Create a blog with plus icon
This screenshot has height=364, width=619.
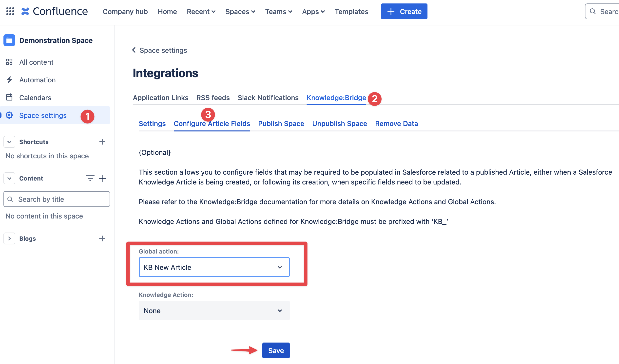pyautogui.click(x=102, y=238)
